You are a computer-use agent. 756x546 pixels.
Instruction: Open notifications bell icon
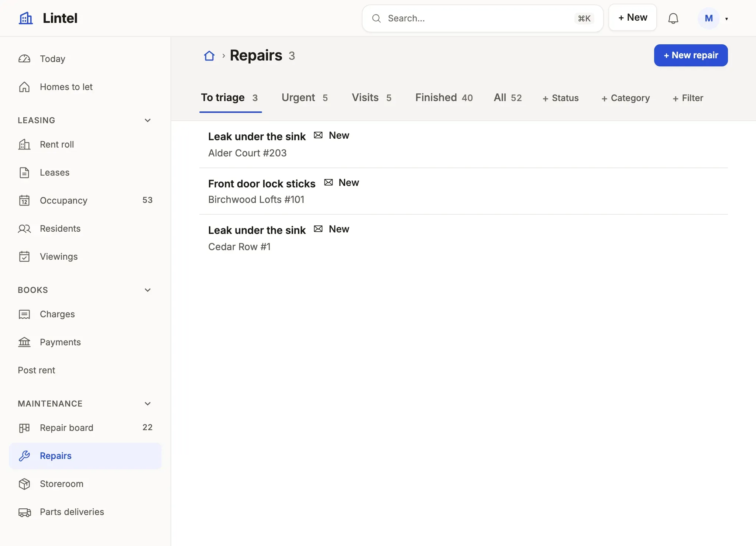click(x=673, y=18)
